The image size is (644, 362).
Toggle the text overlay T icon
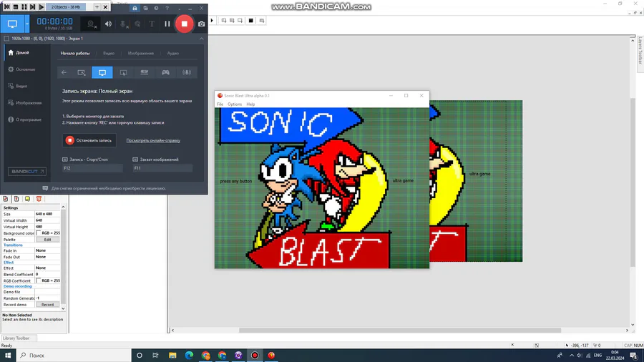[152, 24]
